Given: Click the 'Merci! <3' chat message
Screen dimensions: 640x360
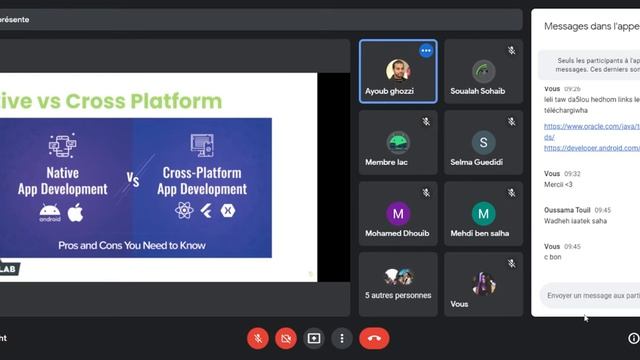Looking at the screenshot, I should tap(558, 184).
